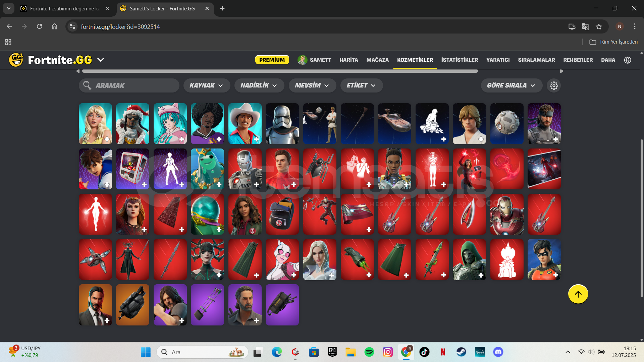
Task: Click the Windows taskbar Ara search box
Action: (202, 352)
